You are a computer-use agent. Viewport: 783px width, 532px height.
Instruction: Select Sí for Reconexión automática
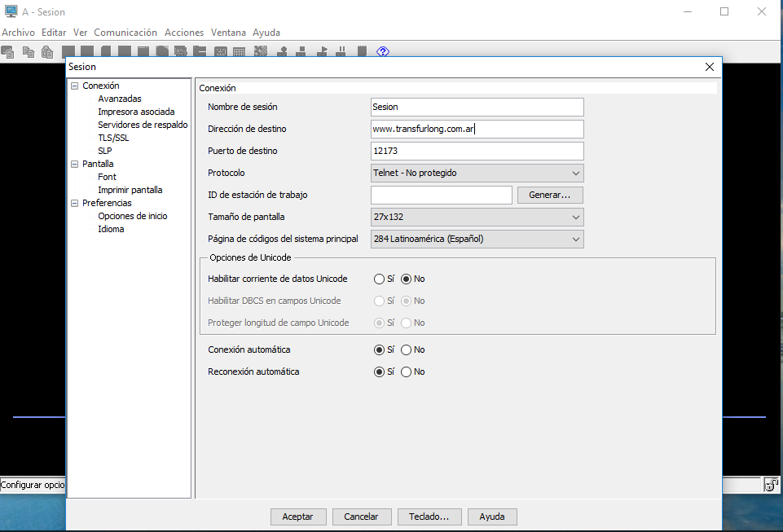coord(379,372)
